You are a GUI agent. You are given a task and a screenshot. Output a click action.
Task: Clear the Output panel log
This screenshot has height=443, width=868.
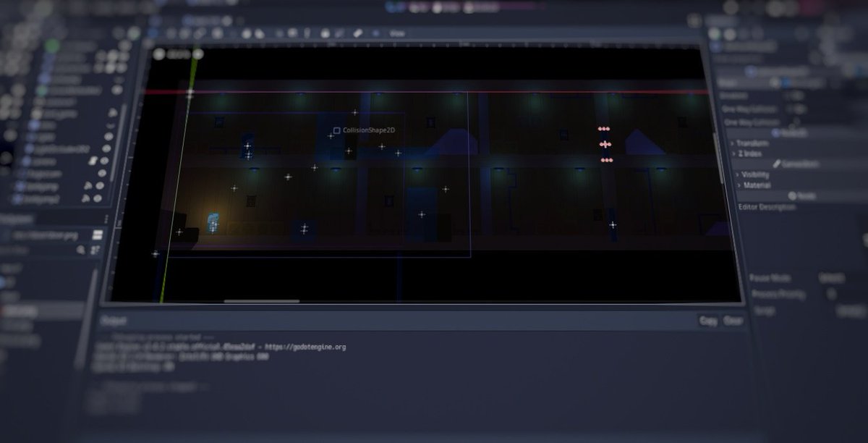point(733,320)
